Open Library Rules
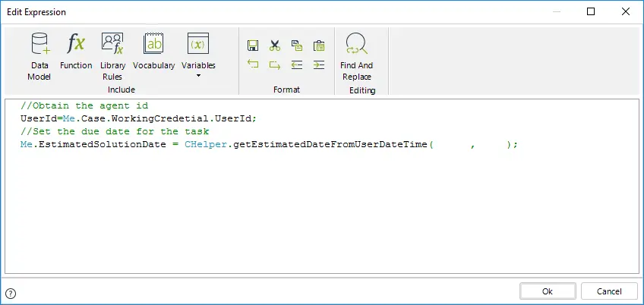Image resolution: width=644 pixels, height=305 pixels. pyautogui.click(x=112, y=57)
